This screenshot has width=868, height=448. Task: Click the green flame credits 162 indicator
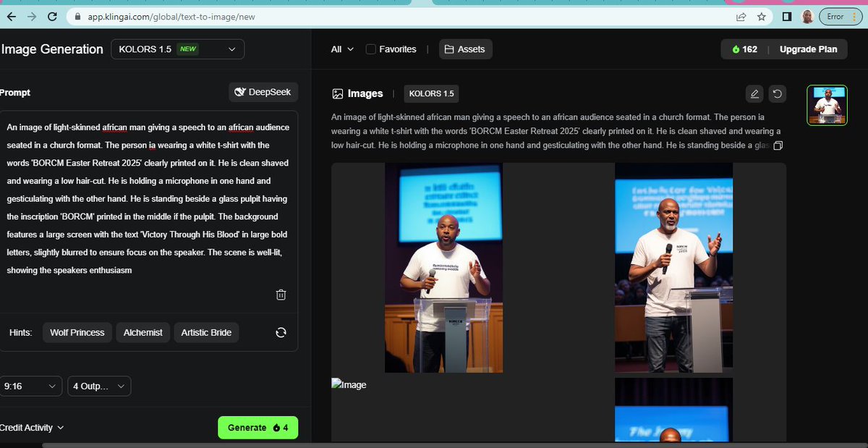pyautogui.click(x=744, y=49)
